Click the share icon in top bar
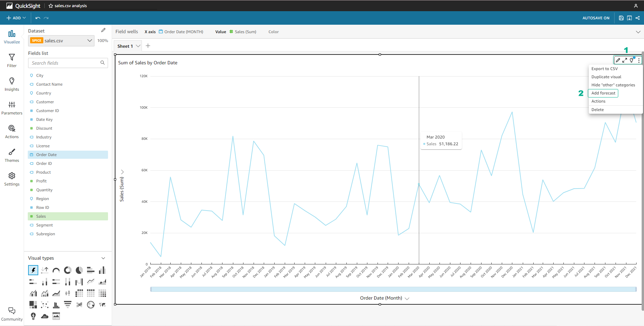644x326 pixels. pos(638,18)
